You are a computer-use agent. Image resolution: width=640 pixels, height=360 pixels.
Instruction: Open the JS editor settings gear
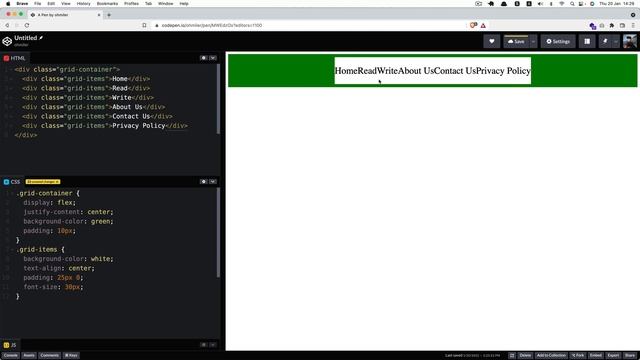click(x=203, y=345)
